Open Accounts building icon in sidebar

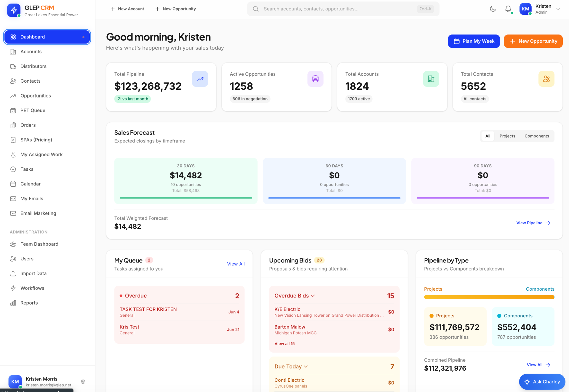pos(13,52)
